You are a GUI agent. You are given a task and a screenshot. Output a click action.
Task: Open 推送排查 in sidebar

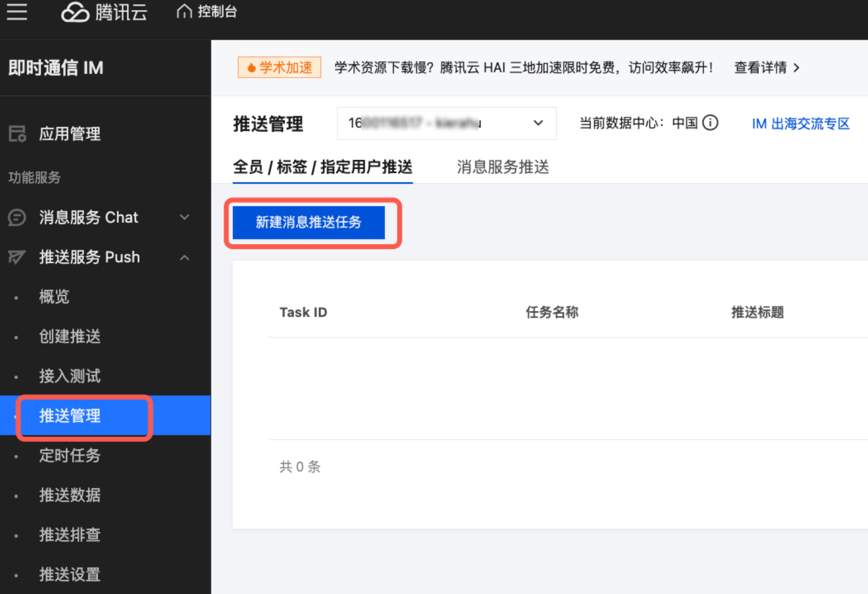tap(70, 534)
